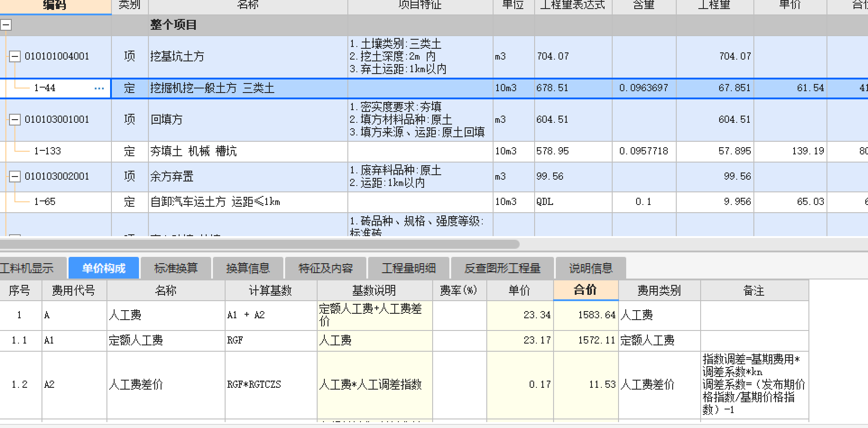
Task: Click the horizontal scrollbar below the grid
Action: 257,243
